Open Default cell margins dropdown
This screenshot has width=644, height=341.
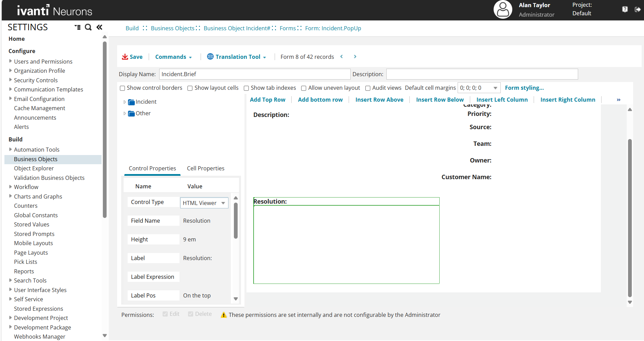point(495,88)
